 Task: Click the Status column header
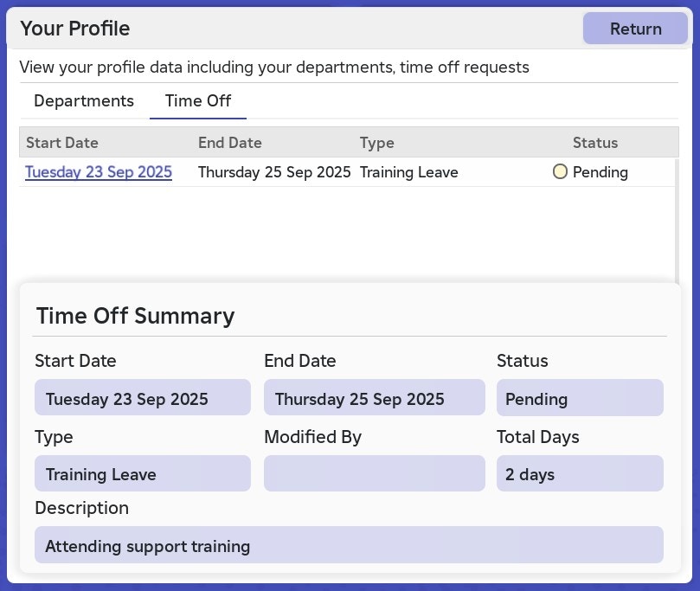pyautogui.click(x=594, y=143)
